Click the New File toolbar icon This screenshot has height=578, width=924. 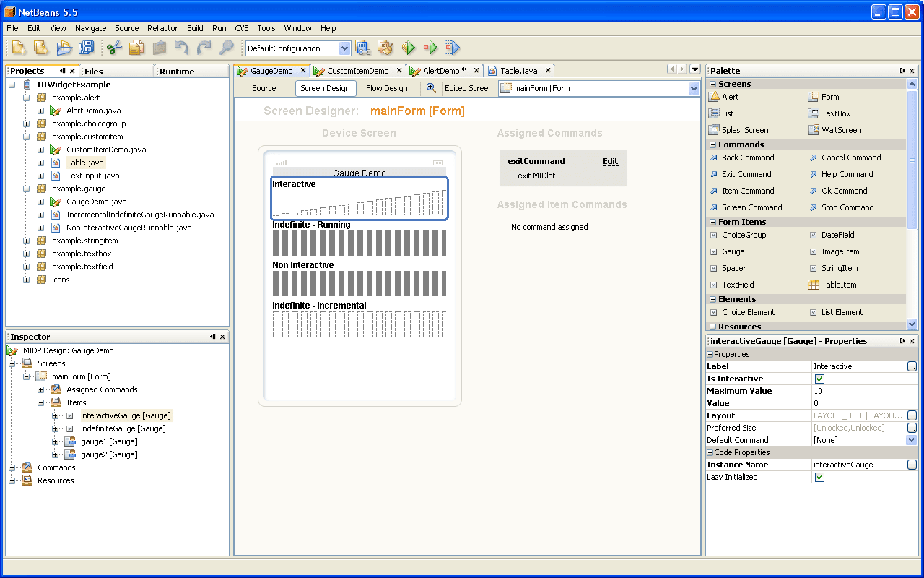[x=18, y=48]
